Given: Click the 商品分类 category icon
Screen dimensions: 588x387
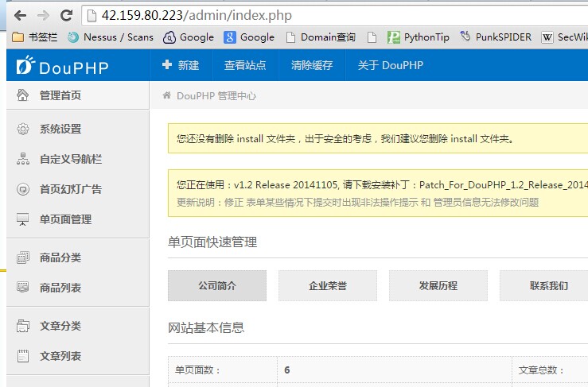Looking at the screenshot, I should 23,257.
